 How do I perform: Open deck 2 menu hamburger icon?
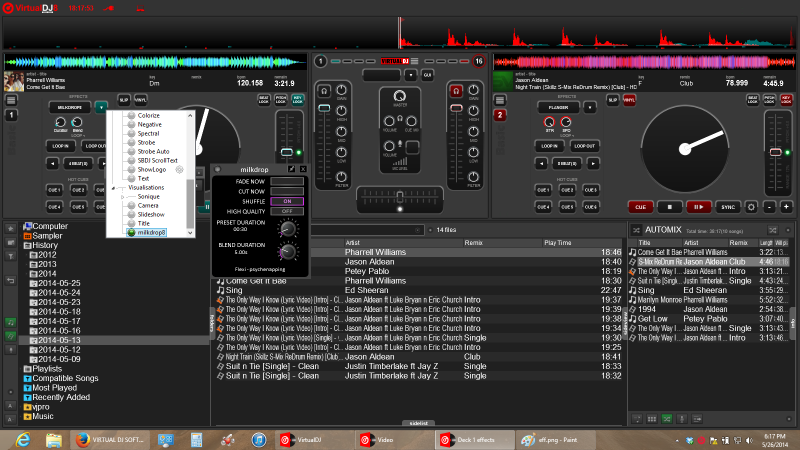click(x=500, y=100)
